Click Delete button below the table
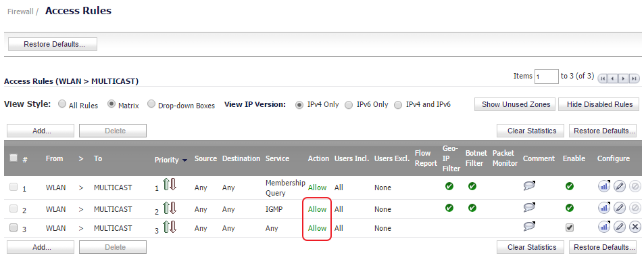The height and width of the screenshot is (264, 644). tap(113, 247)
